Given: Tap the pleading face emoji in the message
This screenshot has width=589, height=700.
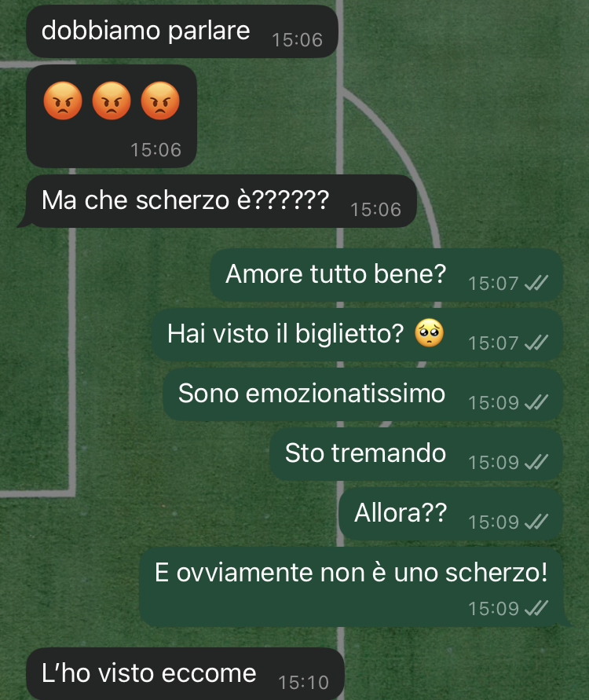Looking at the screenshot, I should [430, 332].
